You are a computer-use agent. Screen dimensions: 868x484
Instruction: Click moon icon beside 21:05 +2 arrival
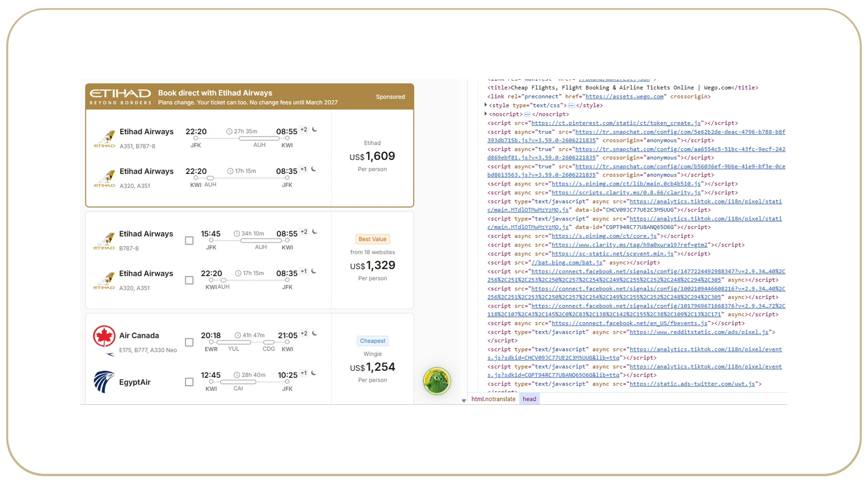(315, 334)
